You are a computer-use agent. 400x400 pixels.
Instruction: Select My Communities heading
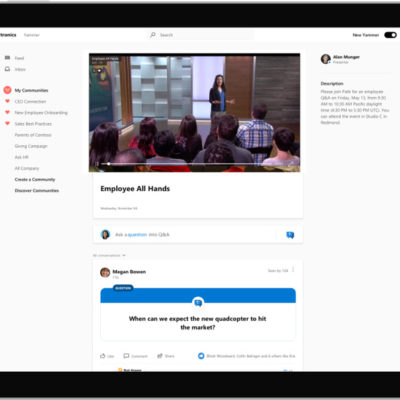31,90
